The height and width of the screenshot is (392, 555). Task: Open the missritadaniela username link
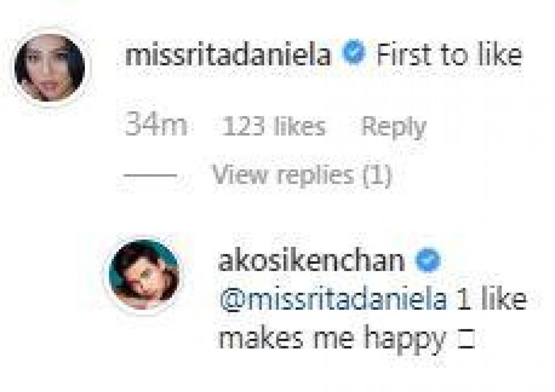coord(229,55)
